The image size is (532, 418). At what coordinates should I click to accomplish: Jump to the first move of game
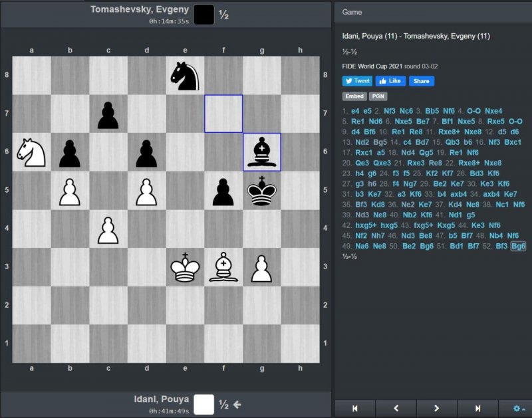click(x=354, y=408)
